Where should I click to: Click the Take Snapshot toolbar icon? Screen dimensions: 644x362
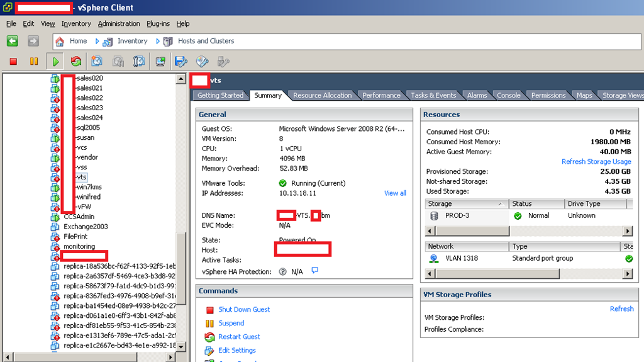point(97,61)
